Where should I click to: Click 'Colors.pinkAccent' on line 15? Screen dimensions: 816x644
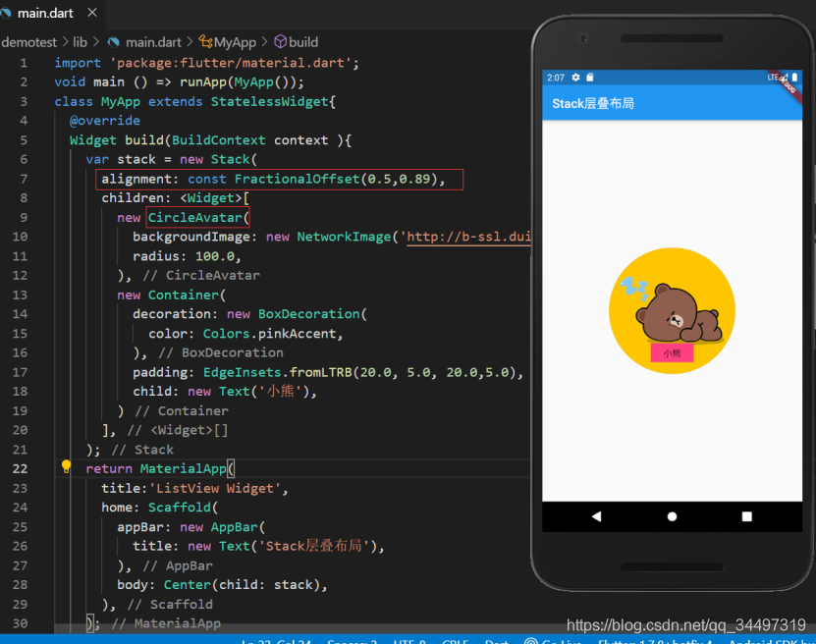tap(270, 334)
